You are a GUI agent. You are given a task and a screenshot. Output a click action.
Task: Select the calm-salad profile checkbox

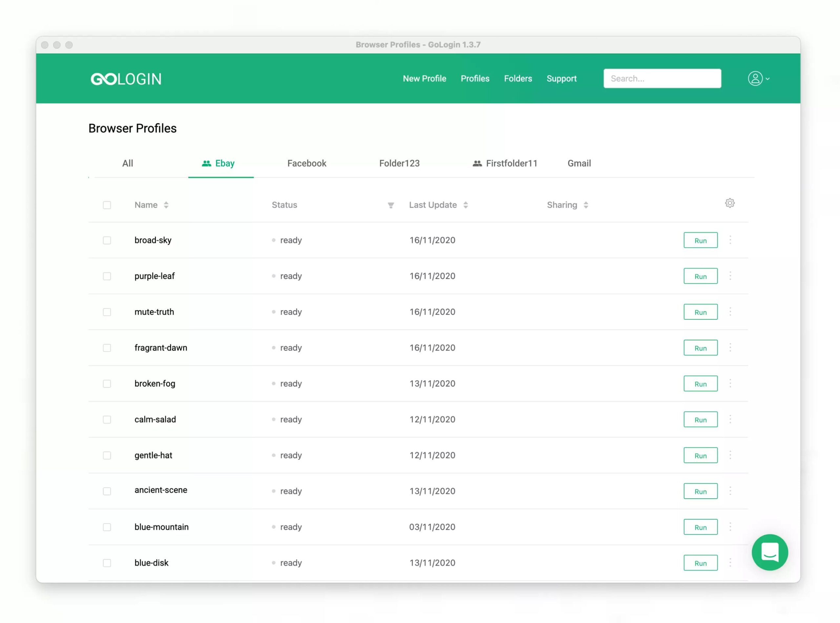[107, 420]
